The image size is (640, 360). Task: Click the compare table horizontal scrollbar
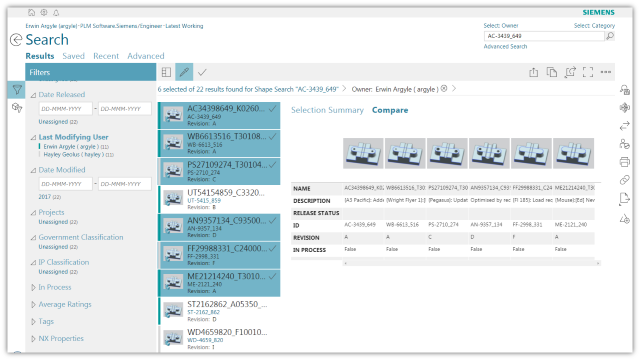pyautogui.click(x=471, y=263)
